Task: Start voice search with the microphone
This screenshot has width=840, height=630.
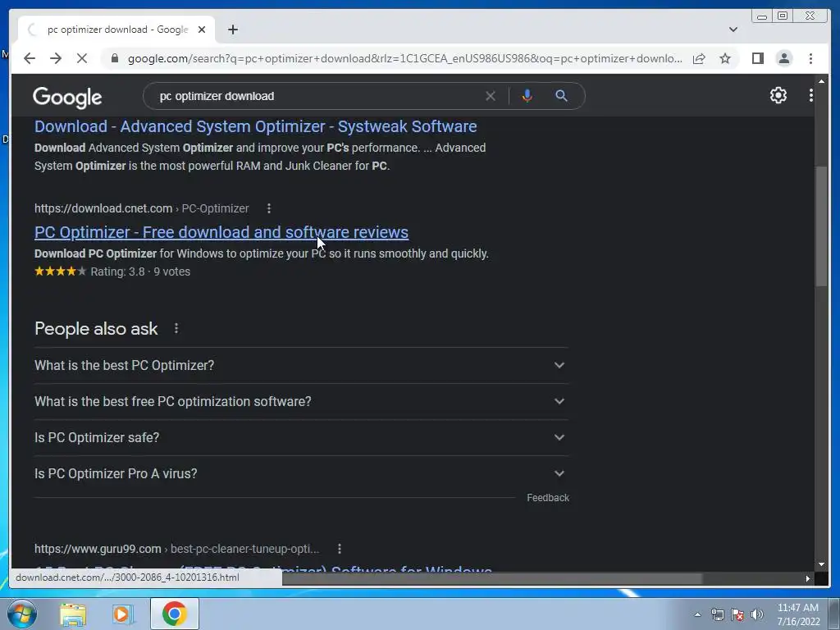Action: coord(527,96)
